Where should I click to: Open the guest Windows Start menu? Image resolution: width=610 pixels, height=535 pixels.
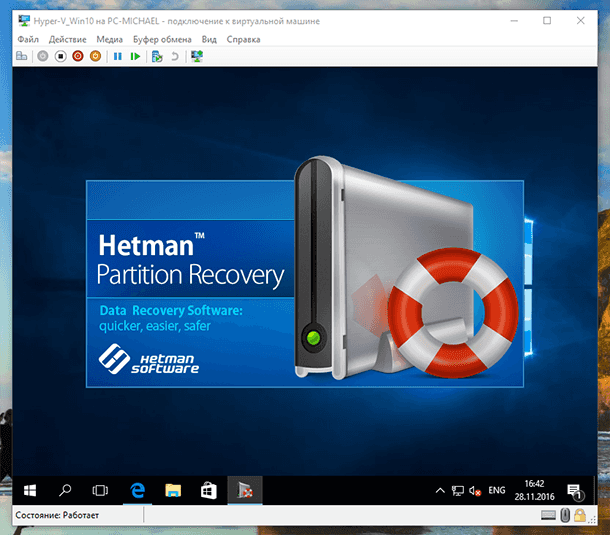click(30, 490)
